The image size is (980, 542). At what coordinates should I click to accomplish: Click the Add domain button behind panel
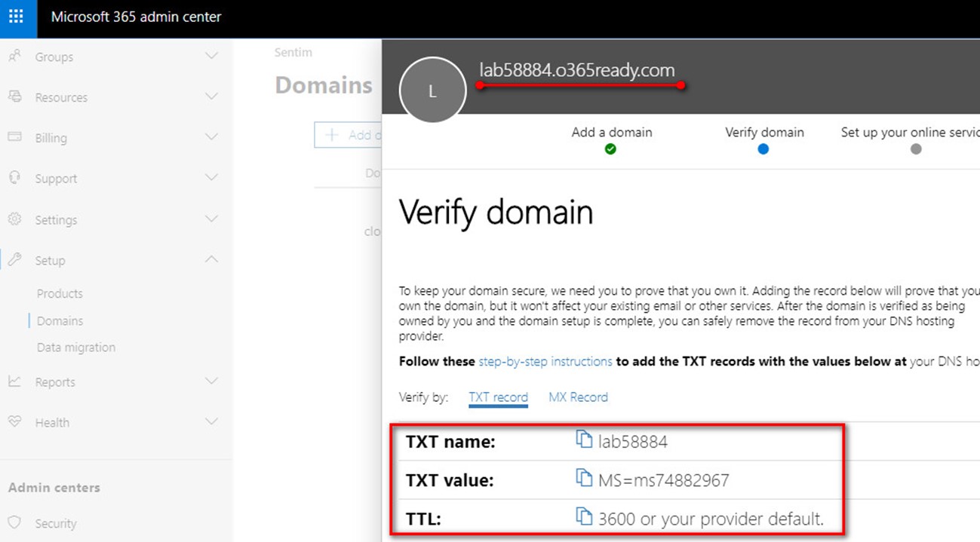349,135
